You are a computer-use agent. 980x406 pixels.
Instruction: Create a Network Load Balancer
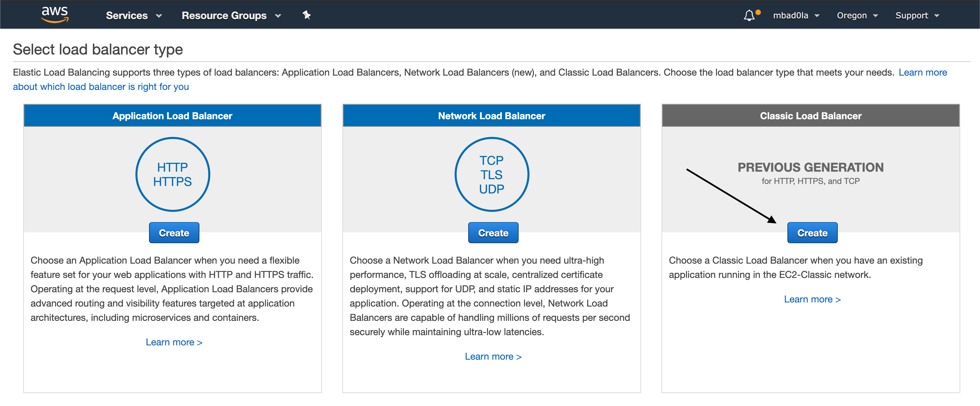[x=493, y=233]
